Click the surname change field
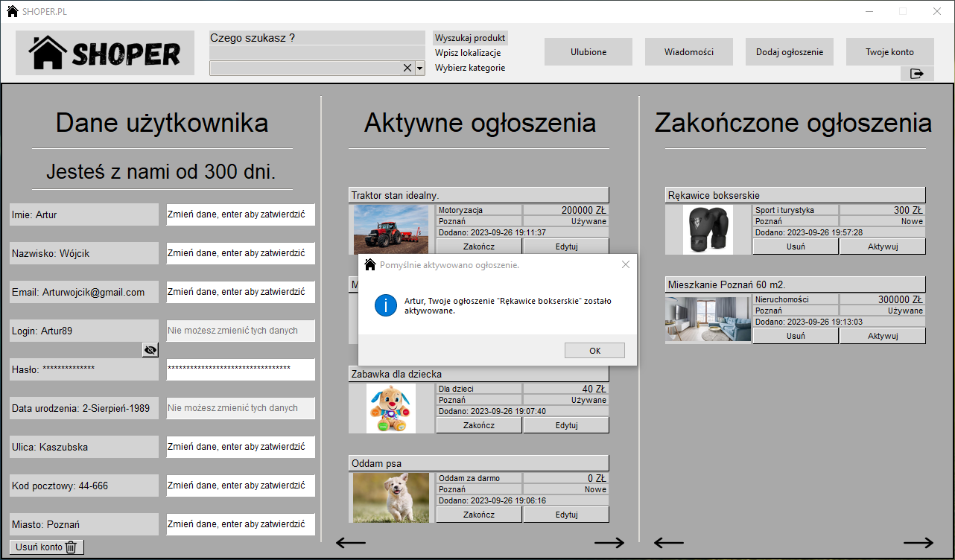 241,253
